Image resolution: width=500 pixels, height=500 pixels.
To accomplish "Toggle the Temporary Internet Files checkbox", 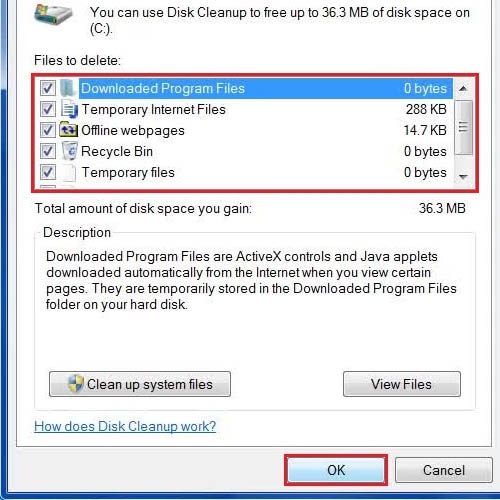I will click(x=48, y=109).
